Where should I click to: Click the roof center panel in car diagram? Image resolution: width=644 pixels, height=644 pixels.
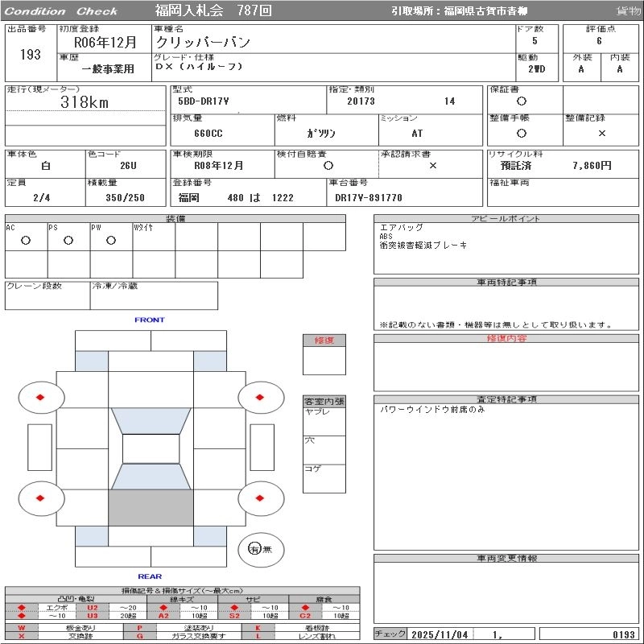coord(151,448)
